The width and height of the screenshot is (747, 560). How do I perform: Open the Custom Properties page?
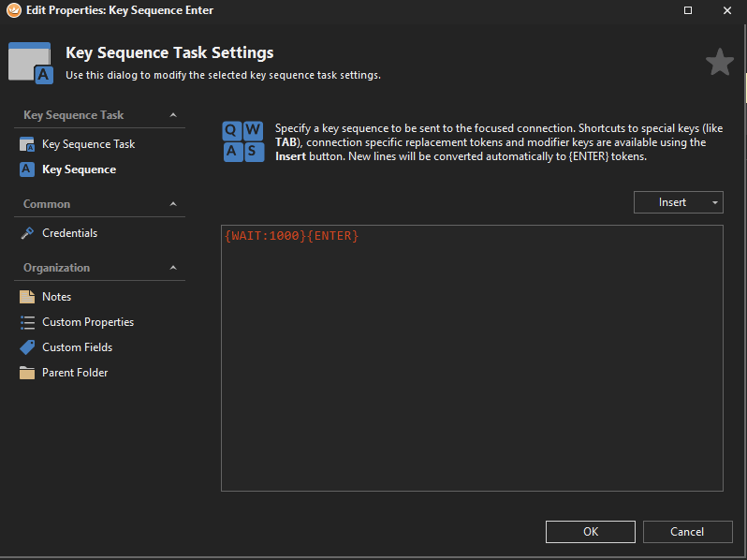coord(88,322)
